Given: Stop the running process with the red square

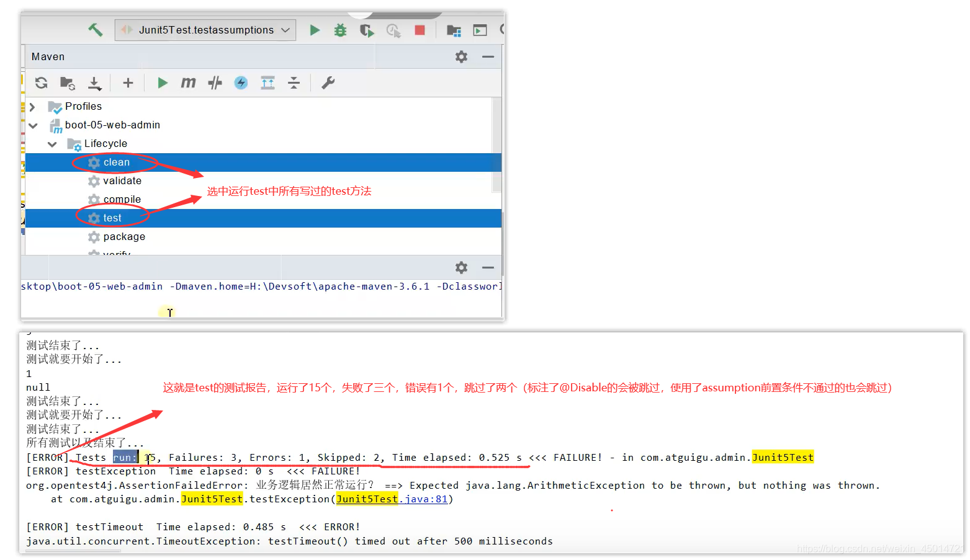Looking at the screenshot, I should tap(420, 30).
